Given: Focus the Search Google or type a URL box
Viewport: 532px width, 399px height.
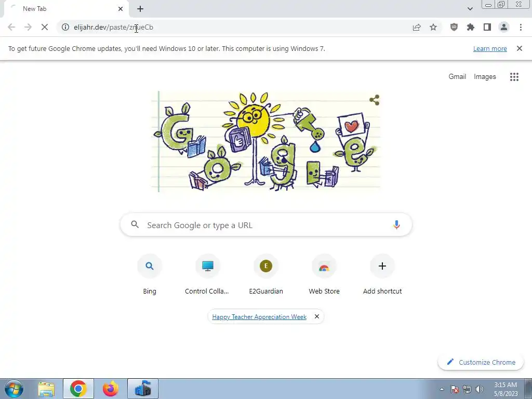Looking at the screenshot, I should (267, 224).
